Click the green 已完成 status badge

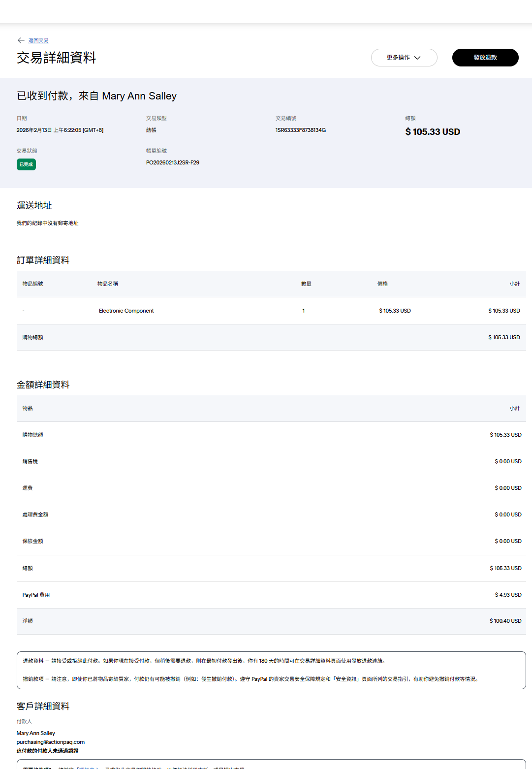pos(26,164)
